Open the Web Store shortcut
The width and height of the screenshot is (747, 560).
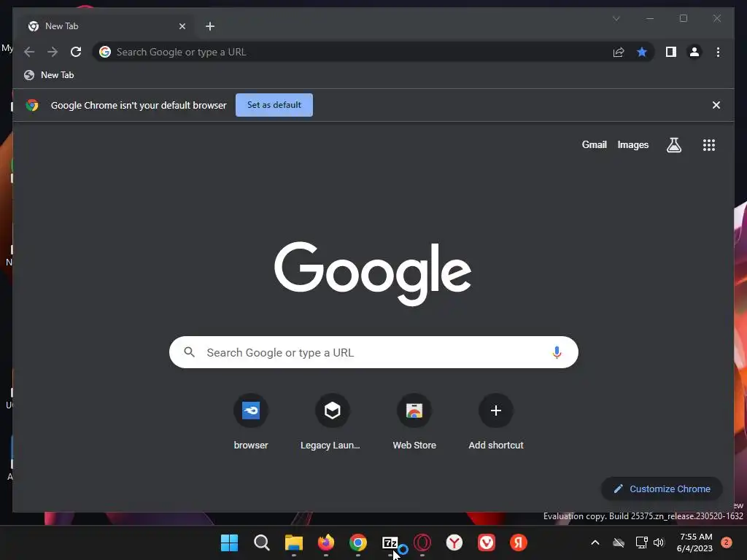[414, 421]
